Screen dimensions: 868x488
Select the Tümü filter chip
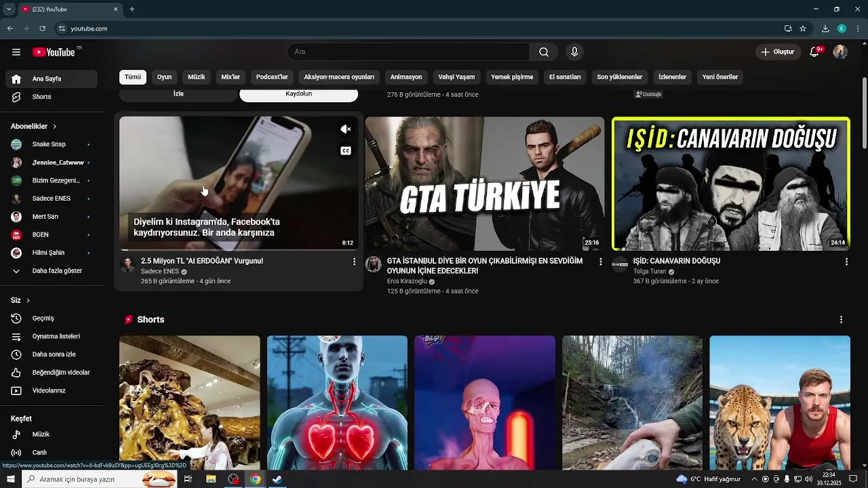(133, 77)
